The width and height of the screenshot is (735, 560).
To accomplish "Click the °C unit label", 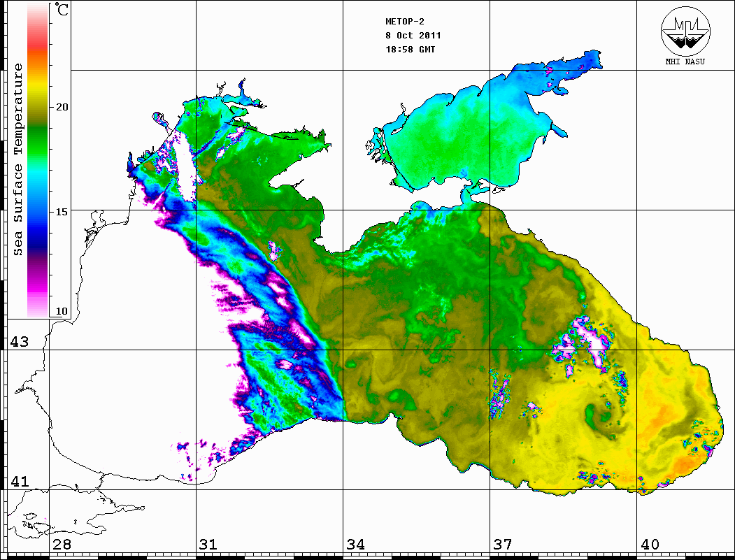I will pos(62,9).
